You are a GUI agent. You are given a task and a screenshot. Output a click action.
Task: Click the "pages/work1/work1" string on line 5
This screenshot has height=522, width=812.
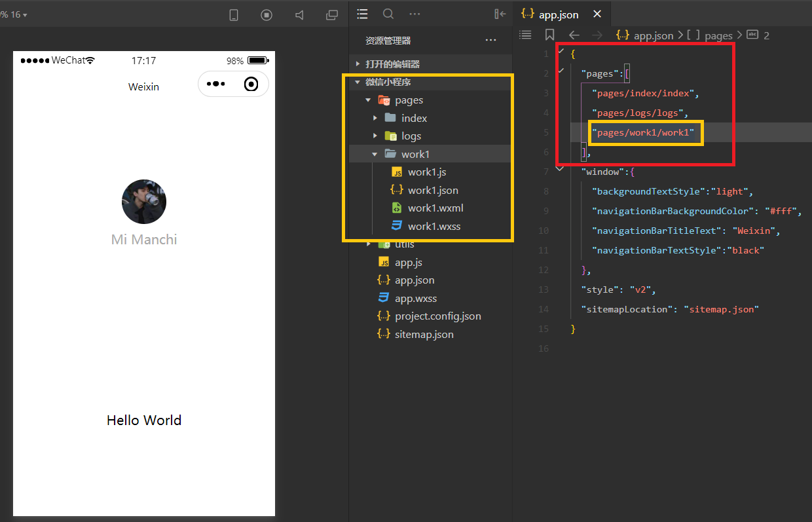pos(643,132)
